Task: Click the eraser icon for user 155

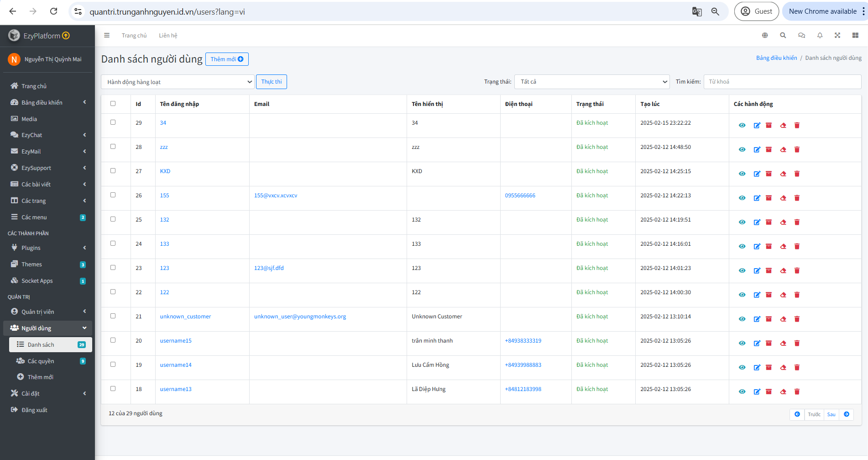Action: coord(783,198)
